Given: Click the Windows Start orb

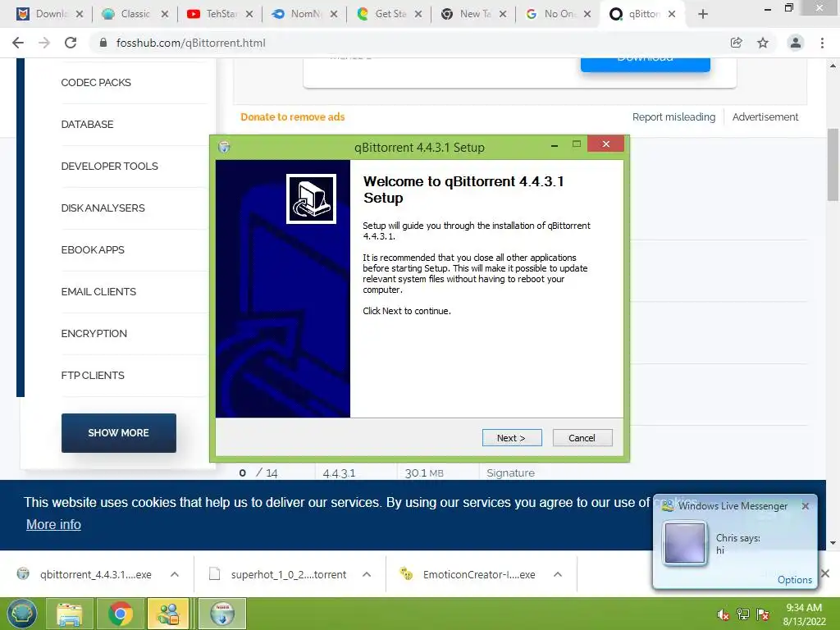Looking at the screenshot, I should [21, 614].
